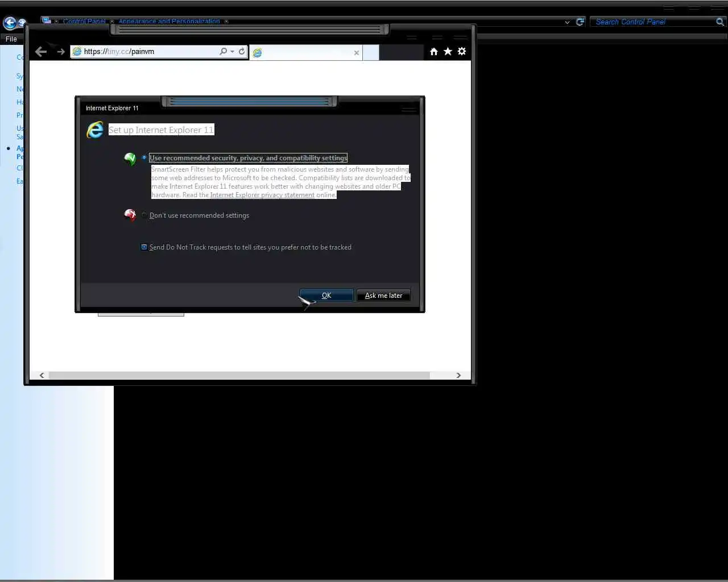728x582 pixels.
Task: Click the IE favicon on the open tab
Action: (x=257, y=52)
